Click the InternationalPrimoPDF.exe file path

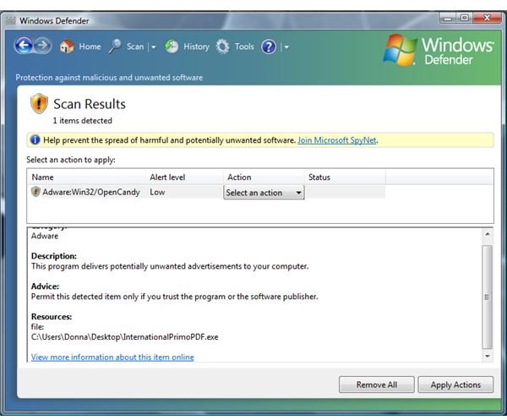pos(125,337)
